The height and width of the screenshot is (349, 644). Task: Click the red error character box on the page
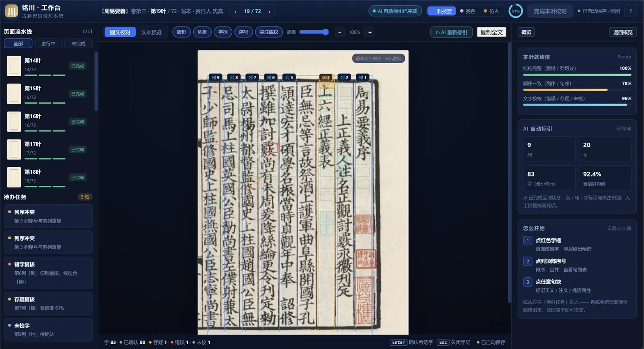pos(272,147)
